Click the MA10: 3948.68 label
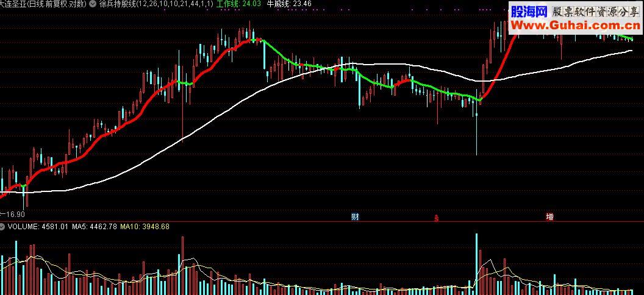The width and height of the screenshot is (644, 295). coord(145,227)
